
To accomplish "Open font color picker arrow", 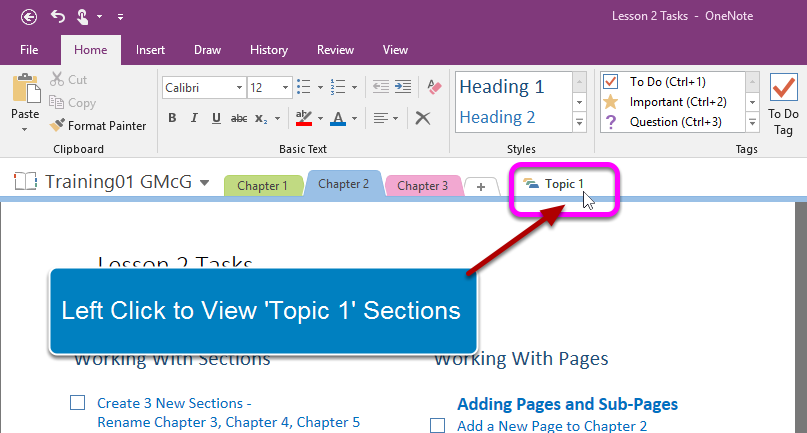I will [354, 119].
